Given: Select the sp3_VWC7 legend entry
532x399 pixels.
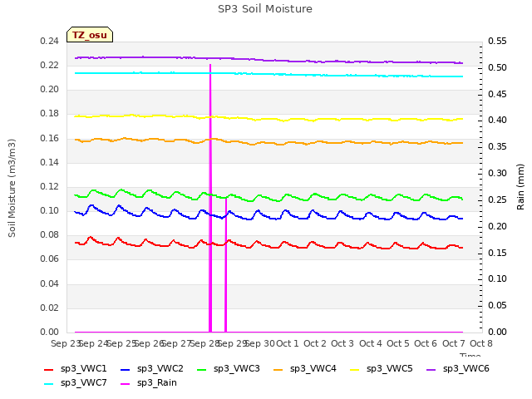Looking at the screenshot, I should (x=76, y=383).
